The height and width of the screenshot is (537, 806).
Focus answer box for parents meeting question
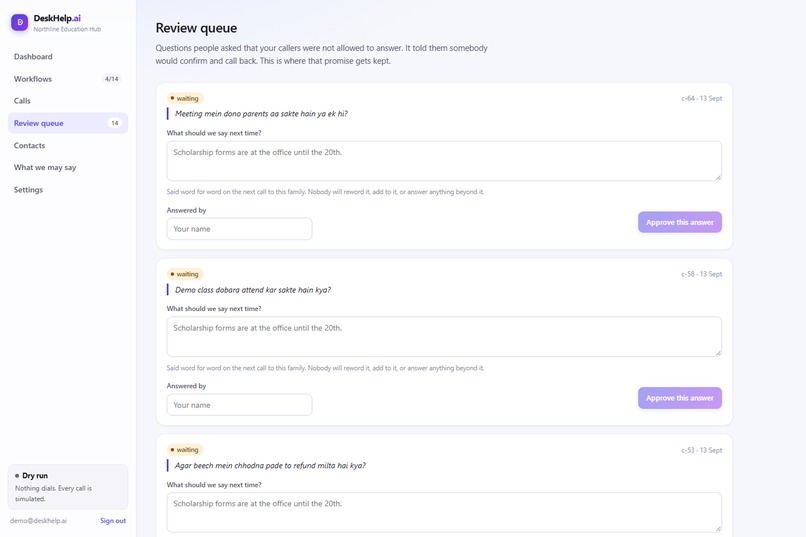444,161
